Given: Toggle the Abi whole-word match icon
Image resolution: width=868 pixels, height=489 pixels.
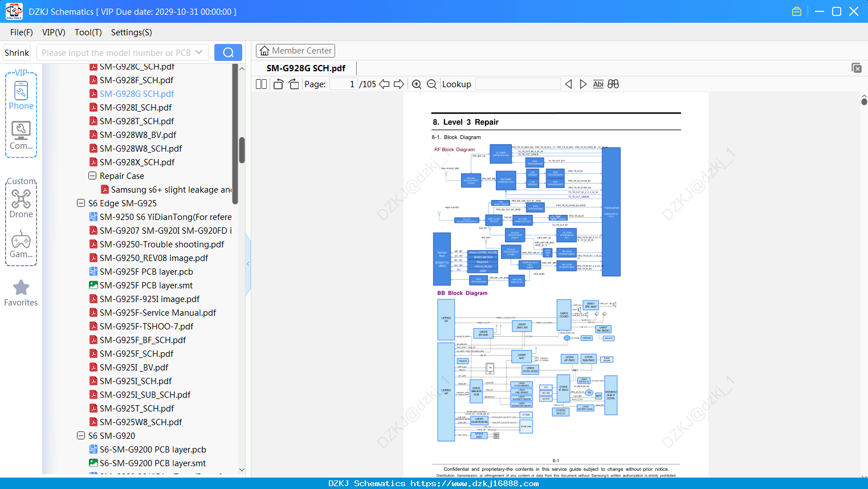Looking at the screenshot, I should pos(598,84).
